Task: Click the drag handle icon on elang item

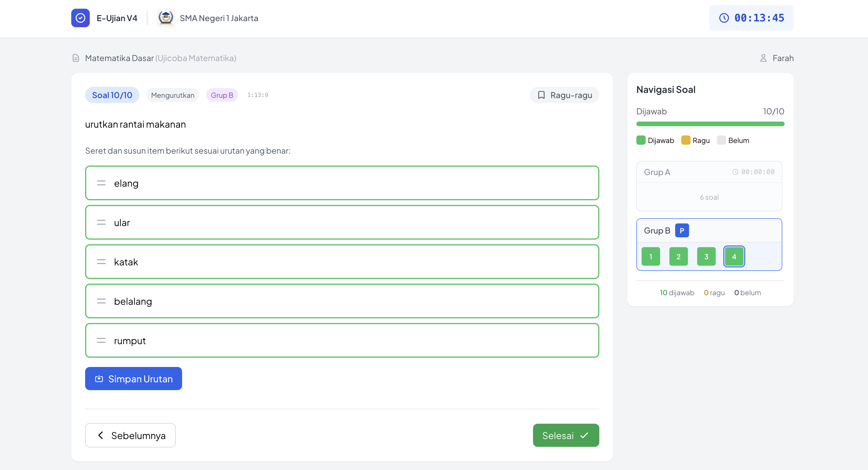Action: pyautogui.click(x=101, y=183)
